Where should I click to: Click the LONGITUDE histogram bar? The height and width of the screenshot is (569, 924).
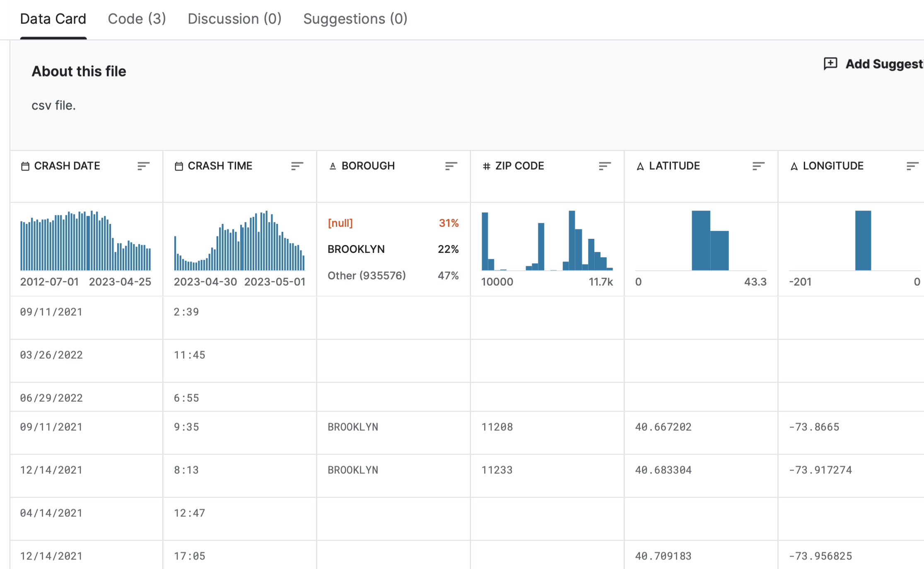pos(863,240)
